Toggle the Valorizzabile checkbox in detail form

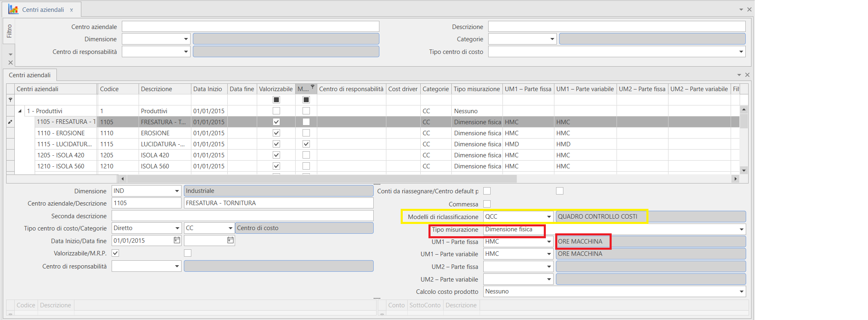115,253
